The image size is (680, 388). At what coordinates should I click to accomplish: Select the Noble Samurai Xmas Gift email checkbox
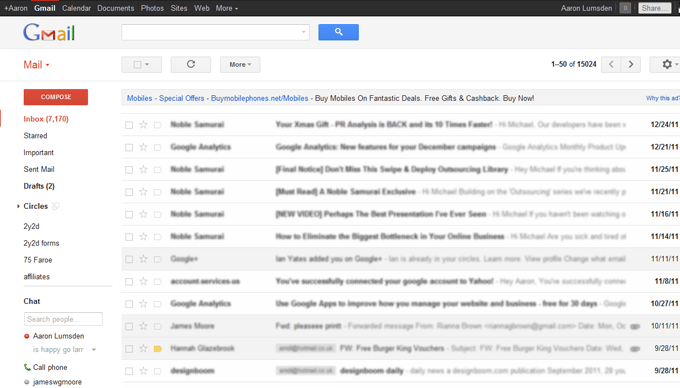[x=129, y=125]
